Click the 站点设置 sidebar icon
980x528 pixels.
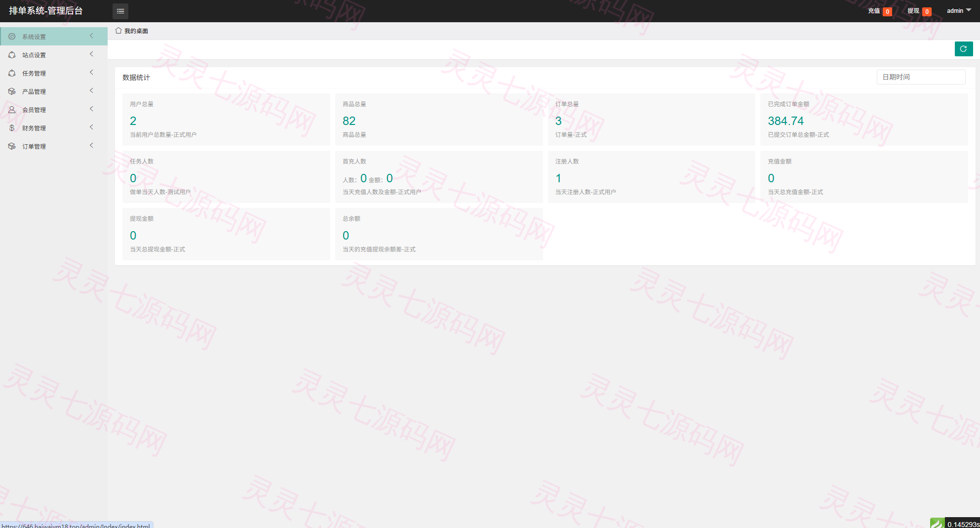click(x=12, y=55)
